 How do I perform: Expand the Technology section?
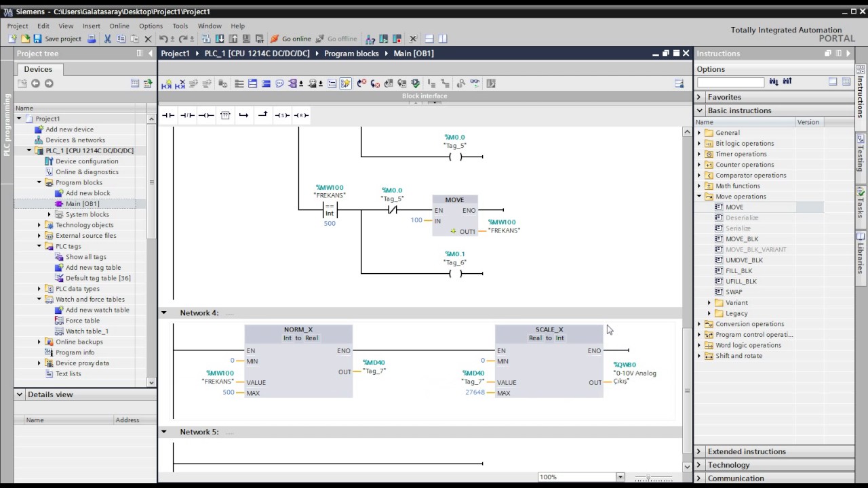point(699,465)
